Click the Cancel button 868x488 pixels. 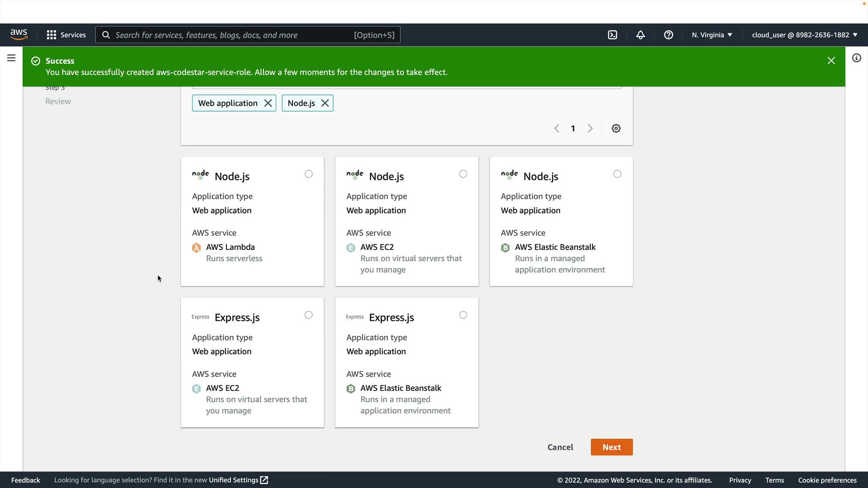click(560, 447)
